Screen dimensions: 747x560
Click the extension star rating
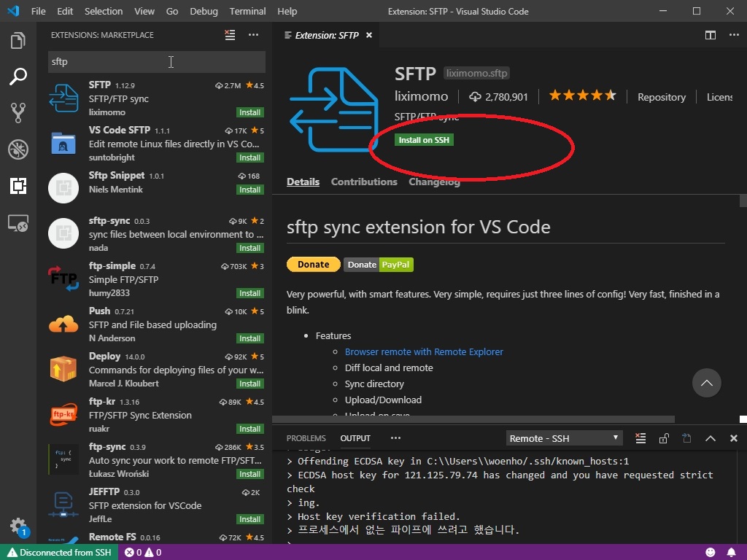(x=582, y=96)
